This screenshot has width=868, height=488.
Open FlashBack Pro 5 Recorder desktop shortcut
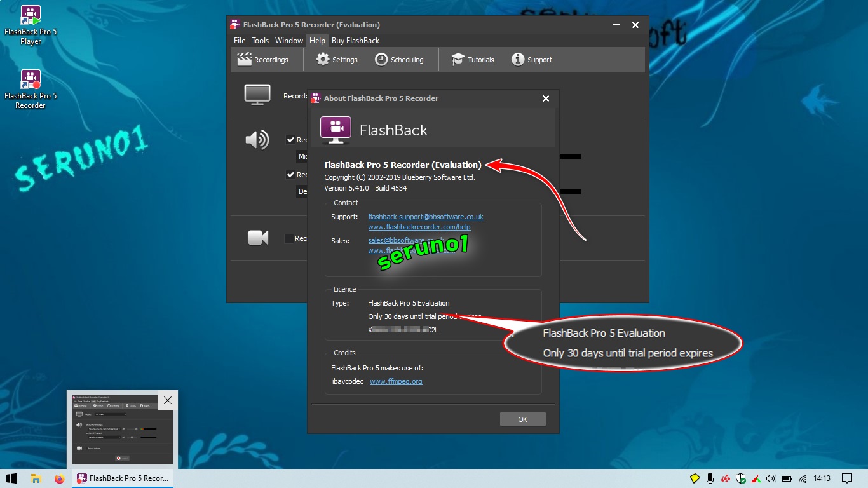(31, 90)
